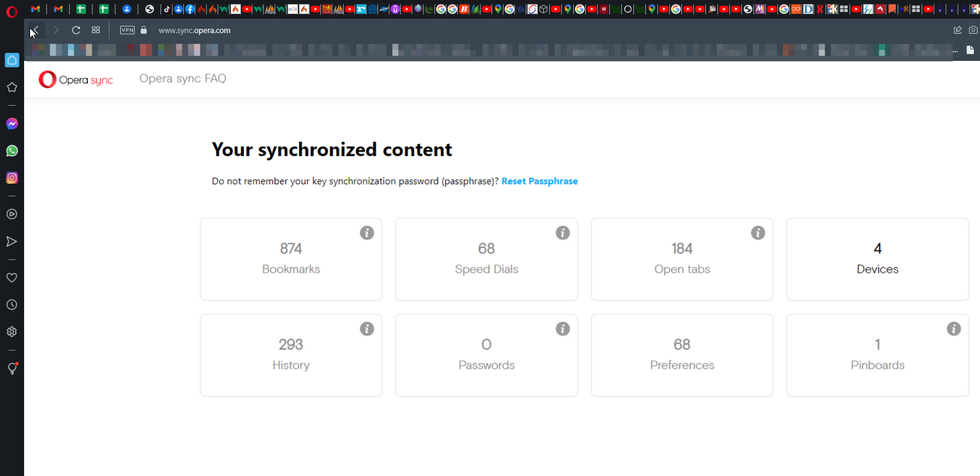
Task: Click the Home icon in sidebar
Action: (12, 60)
